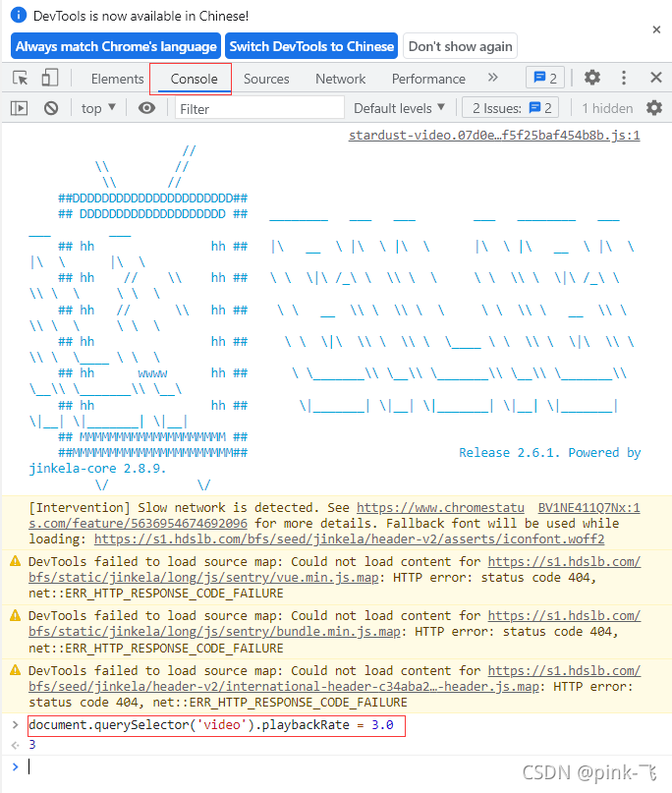Open the top JavaScript context dropdown
This screenshot has height=793, width=672.
pyautogui.click(x=98, y=108)
